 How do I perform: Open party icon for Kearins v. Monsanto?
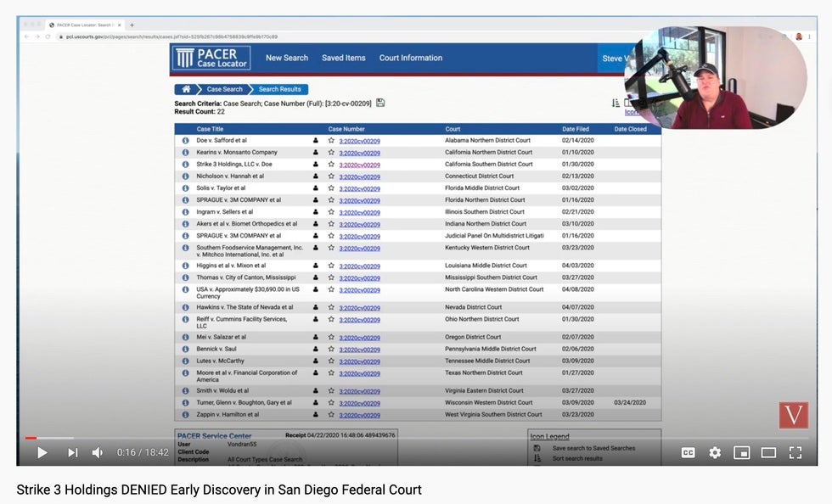coord(316,153)
